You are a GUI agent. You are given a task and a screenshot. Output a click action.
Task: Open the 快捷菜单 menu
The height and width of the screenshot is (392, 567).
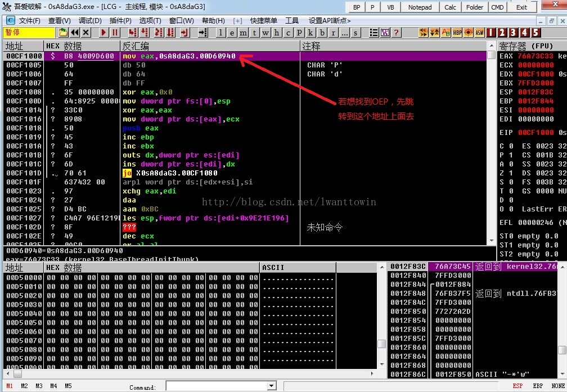point(264,21)
